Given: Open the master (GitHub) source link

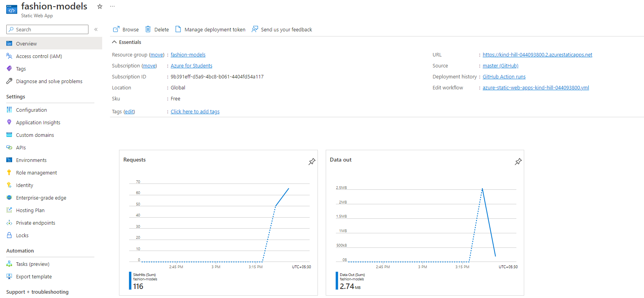Looking at the screenshot, I should (x=500, y=66).
